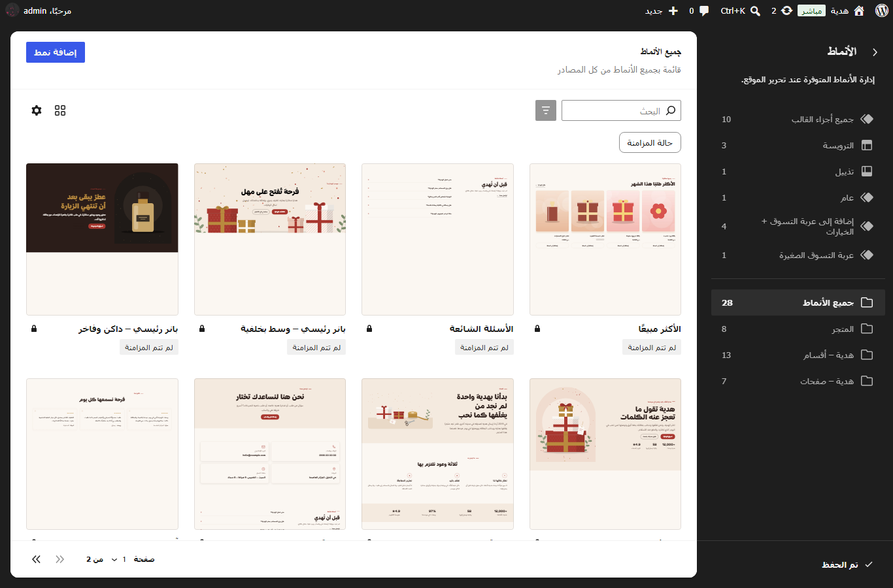Open the grid layout switcher

[x=60, y=110]
